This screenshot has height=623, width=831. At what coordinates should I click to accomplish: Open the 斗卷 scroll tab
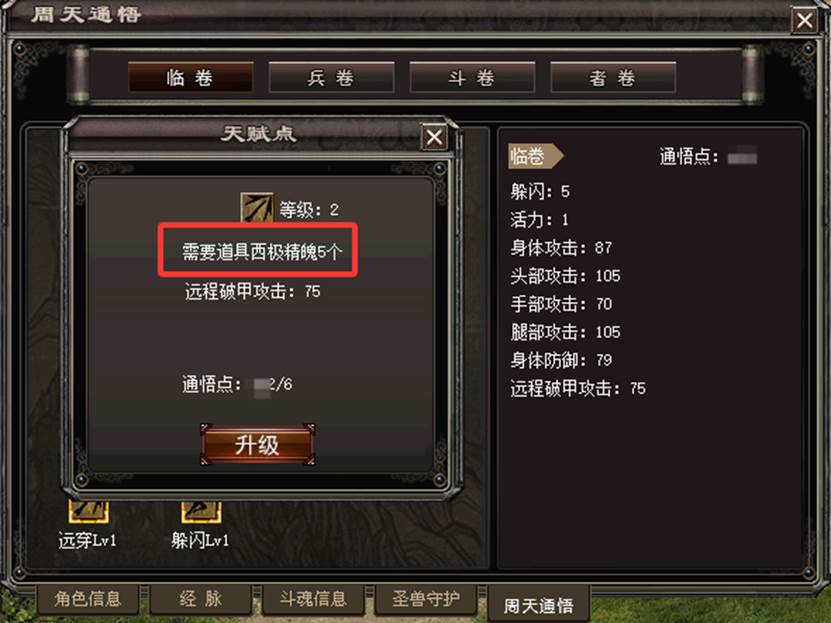pos(472,77)
